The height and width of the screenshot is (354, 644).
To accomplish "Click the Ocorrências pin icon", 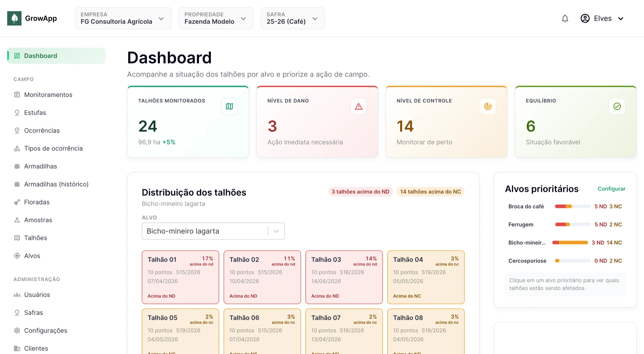I will click(x=17, y=130).
